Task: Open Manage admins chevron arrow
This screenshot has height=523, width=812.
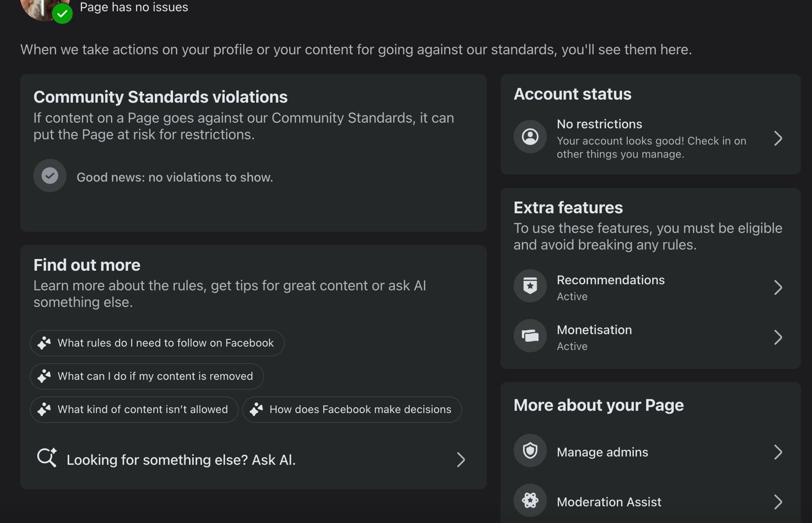Action: (x=778, y=452)
